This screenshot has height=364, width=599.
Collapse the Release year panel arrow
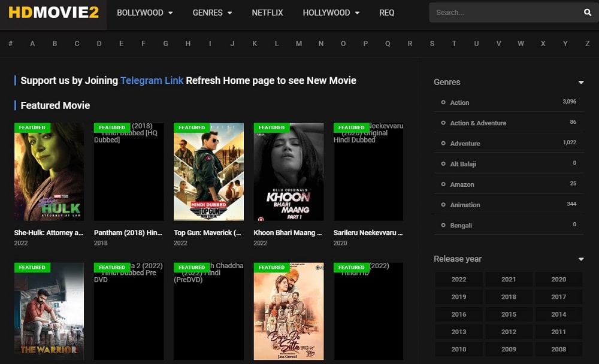point(581,259)
